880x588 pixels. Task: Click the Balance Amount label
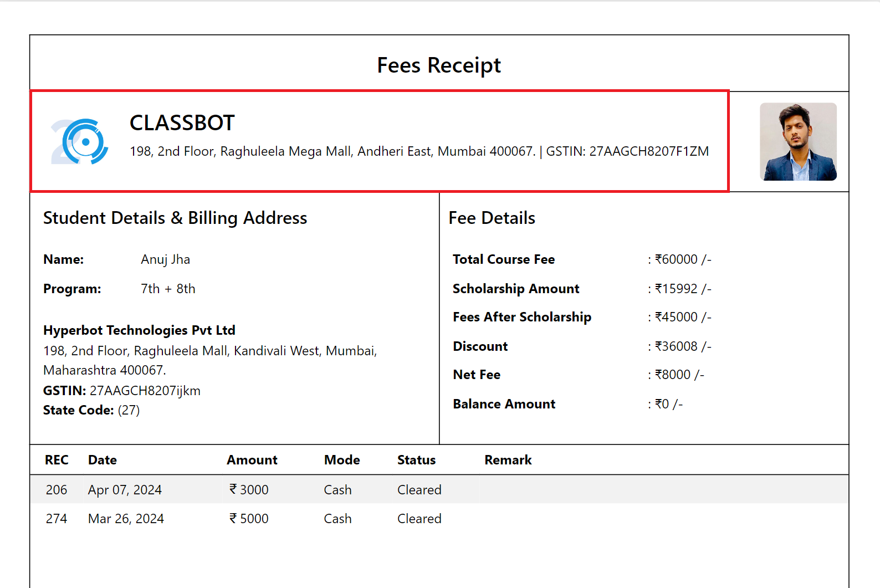click(504, 404)
